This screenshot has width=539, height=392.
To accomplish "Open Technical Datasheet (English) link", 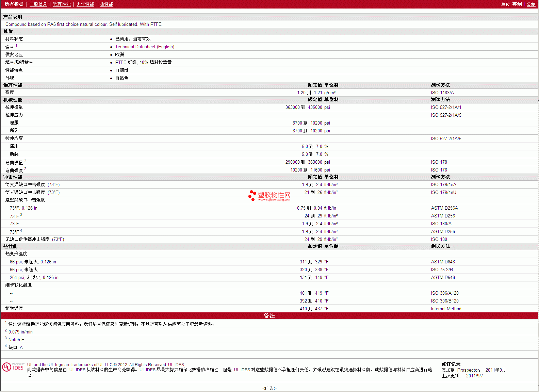I will tap(145, 47).
